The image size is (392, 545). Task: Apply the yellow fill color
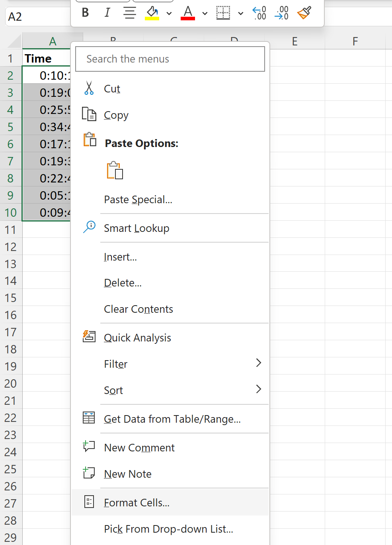[x=152, y=13]
